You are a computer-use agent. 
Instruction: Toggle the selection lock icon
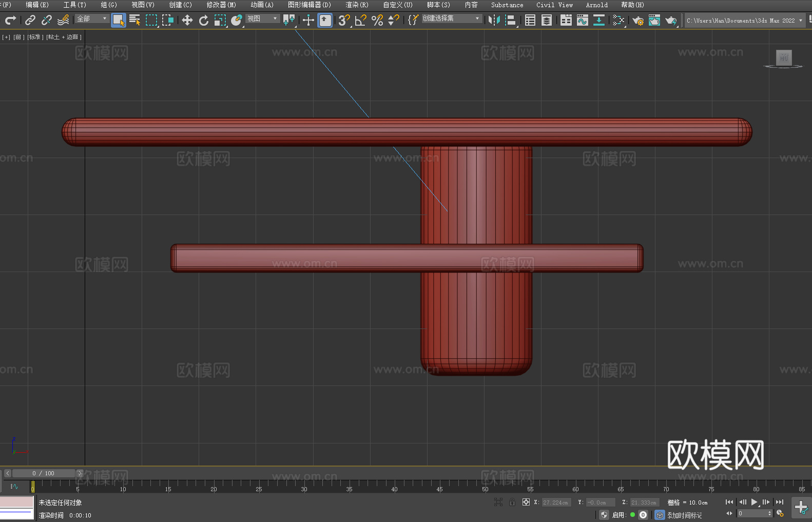click(x=512, y=502)
